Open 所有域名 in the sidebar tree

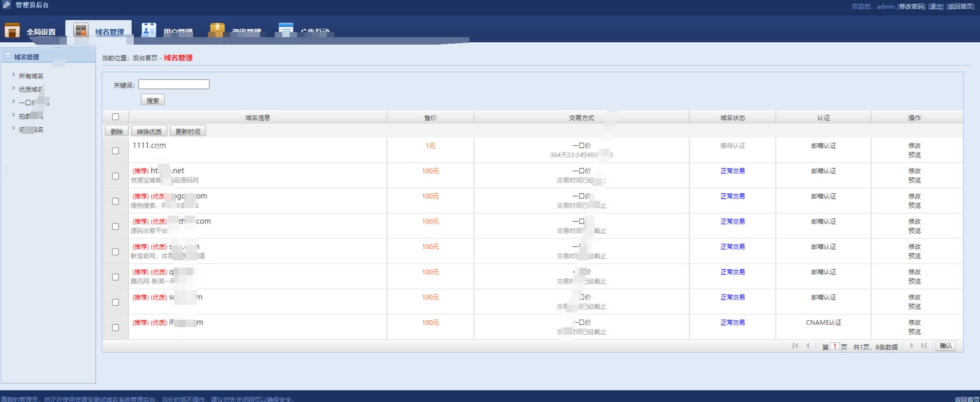pyautogui.click(x=31, y=76)
